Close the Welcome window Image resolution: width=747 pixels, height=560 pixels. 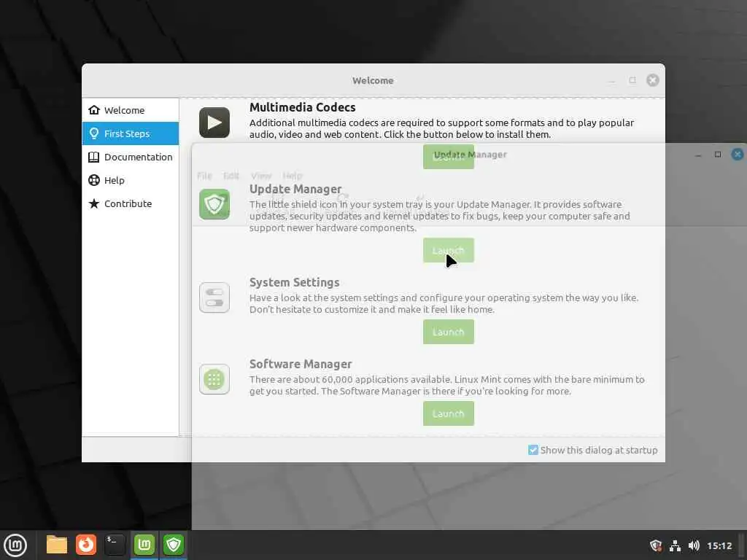(x=653, y=80)
